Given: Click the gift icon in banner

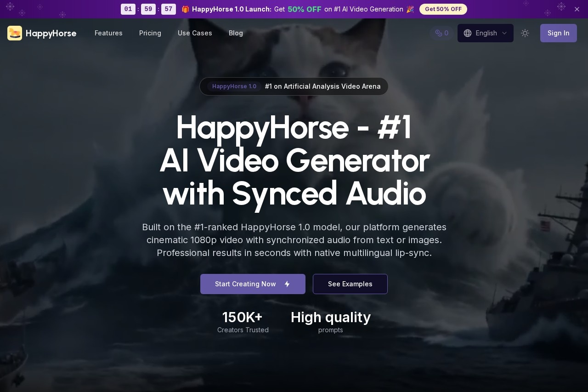Looking at the screenshot, I should 186,9.
